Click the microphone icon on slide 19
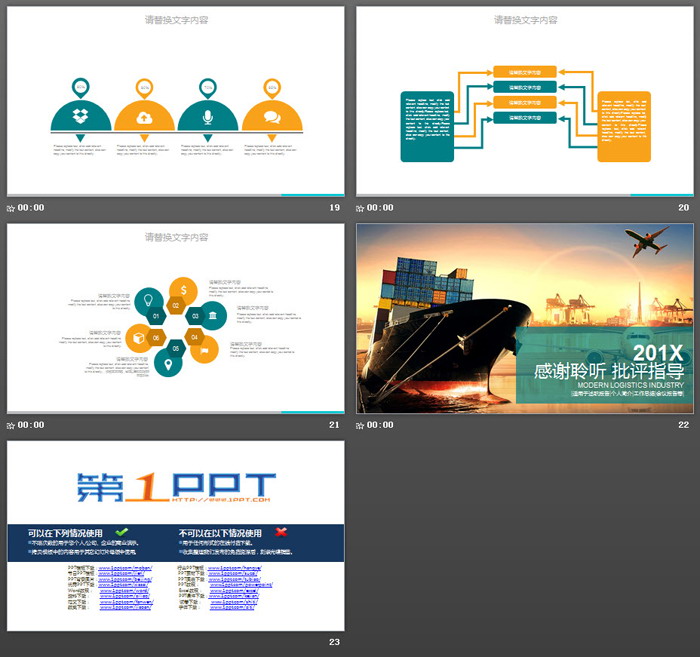 (x=207, y=116)
